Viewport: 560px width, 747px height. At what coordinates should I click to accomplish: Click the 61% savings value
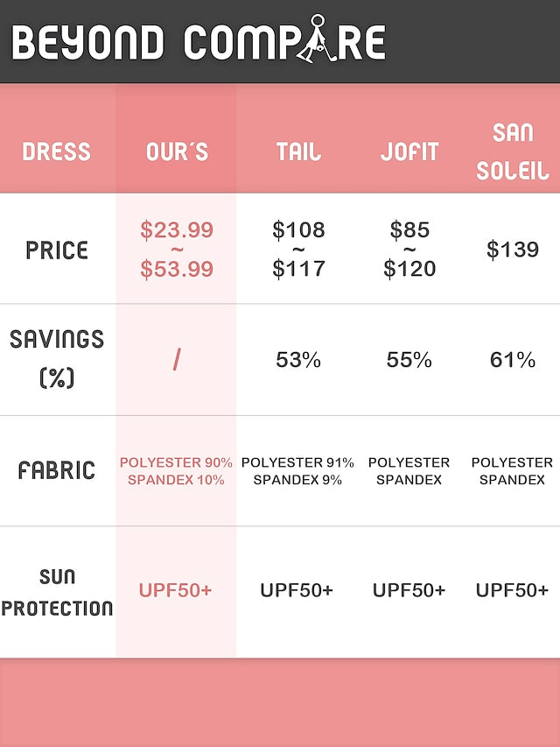[513, 360]
